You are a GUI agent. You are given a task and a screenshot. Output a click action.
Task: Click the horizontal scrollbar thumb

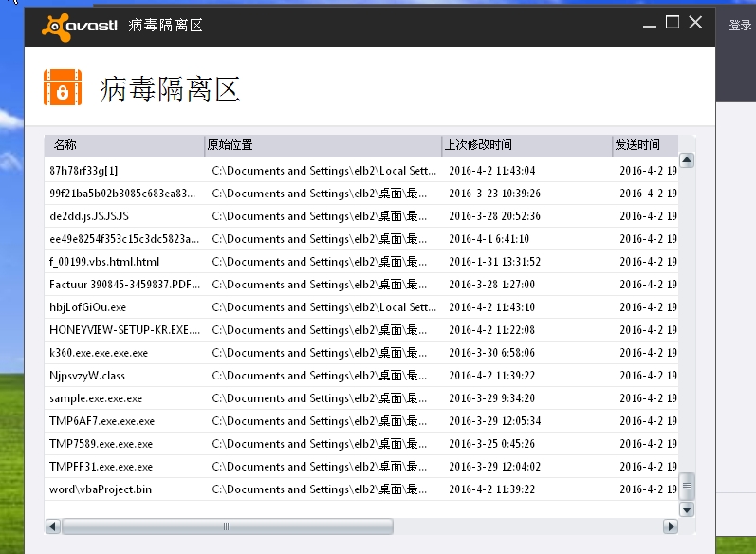click(x=228, y=526)
